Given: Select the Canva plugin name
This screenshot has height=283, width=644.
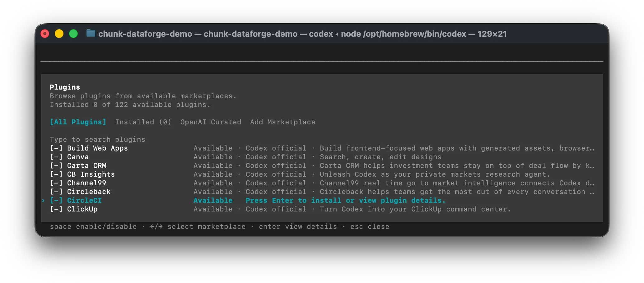Looking at the screenshot, I should [x=78, y=157].
